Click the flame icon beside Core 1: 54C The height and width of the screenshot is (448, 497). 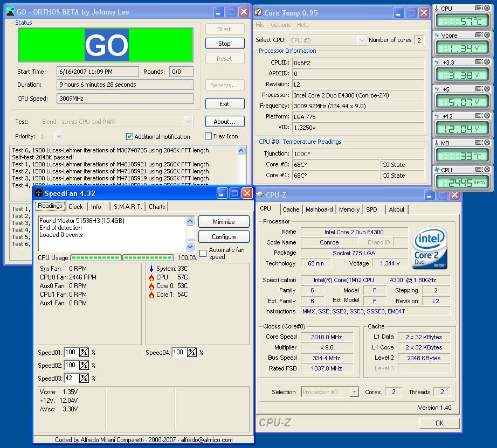point(151,295)
